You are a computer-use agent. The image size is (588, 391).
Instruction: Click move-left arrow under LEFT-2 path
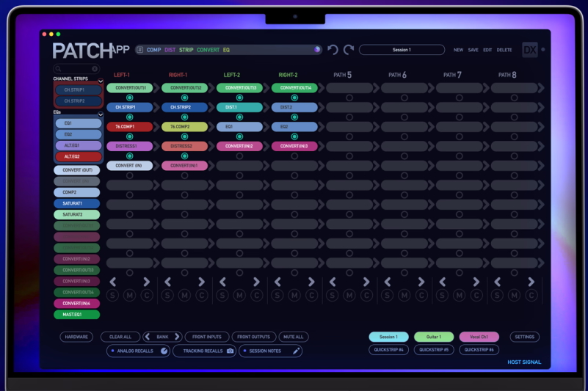point(222,282)
